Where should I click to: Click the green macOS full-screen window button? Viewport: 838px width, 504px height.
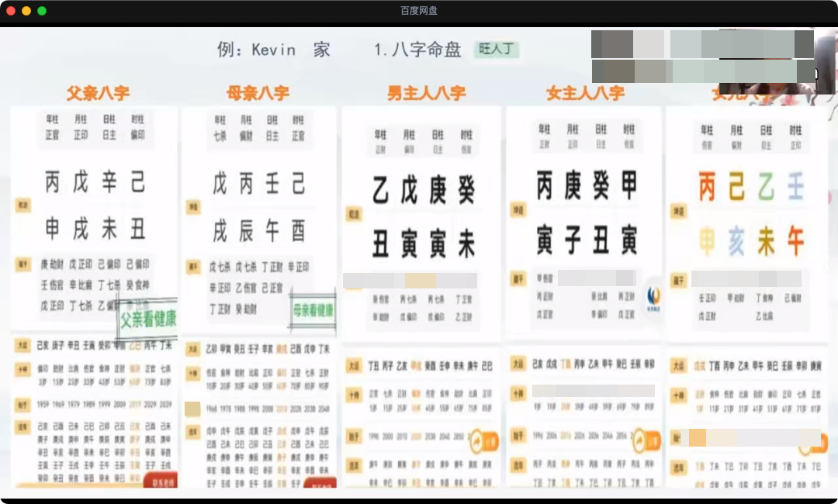(x=42, y=11)
